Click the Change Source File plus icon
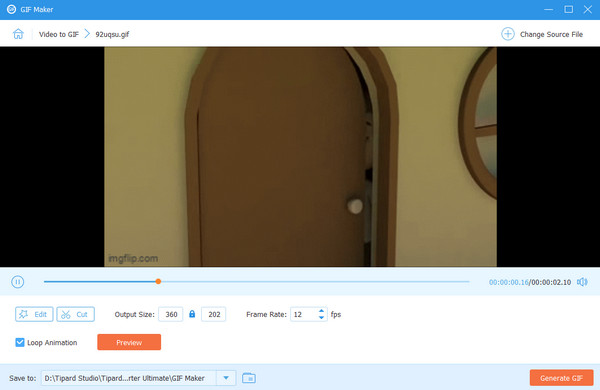 507,34
